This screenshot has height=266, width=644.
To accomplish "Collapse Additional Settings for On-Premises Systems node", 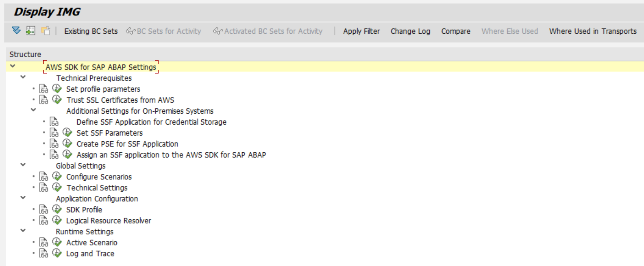I will click(33, 110).
